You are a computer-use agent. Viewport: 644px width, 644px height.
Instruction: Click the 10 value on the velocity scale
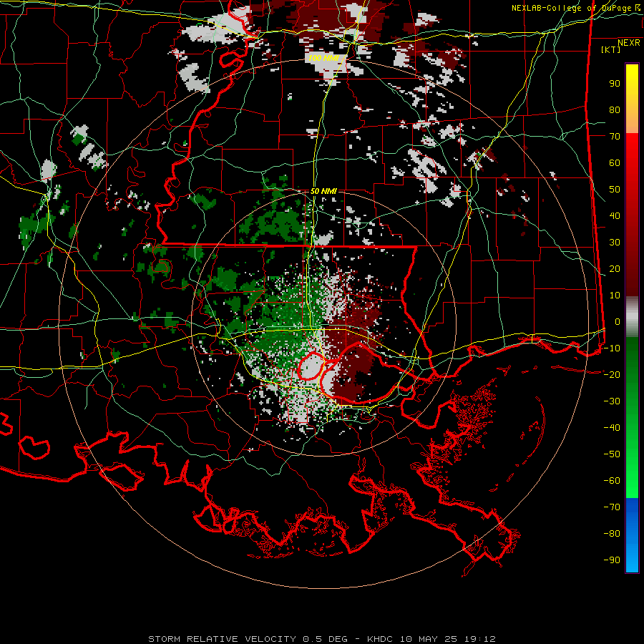(615, 296)
